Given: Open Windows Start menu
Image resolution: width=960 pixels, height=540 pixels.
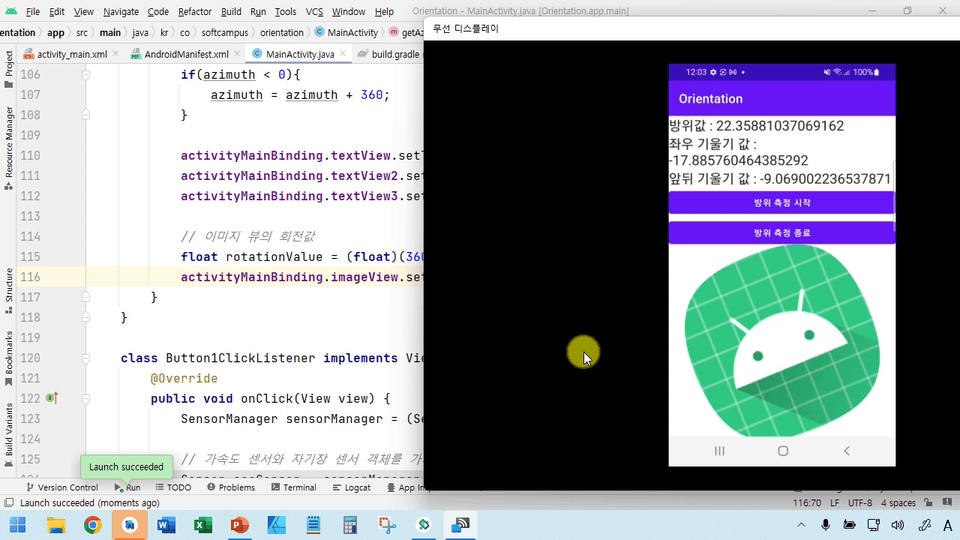Looking at the screenshot, I should click(18, 525).
